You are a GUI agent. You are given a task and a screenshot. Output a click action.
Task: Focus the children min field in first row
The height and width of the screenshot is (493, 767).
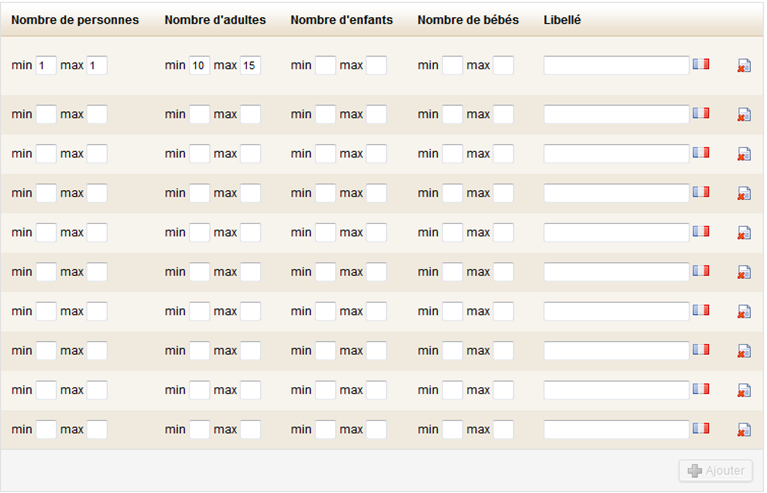326,66
